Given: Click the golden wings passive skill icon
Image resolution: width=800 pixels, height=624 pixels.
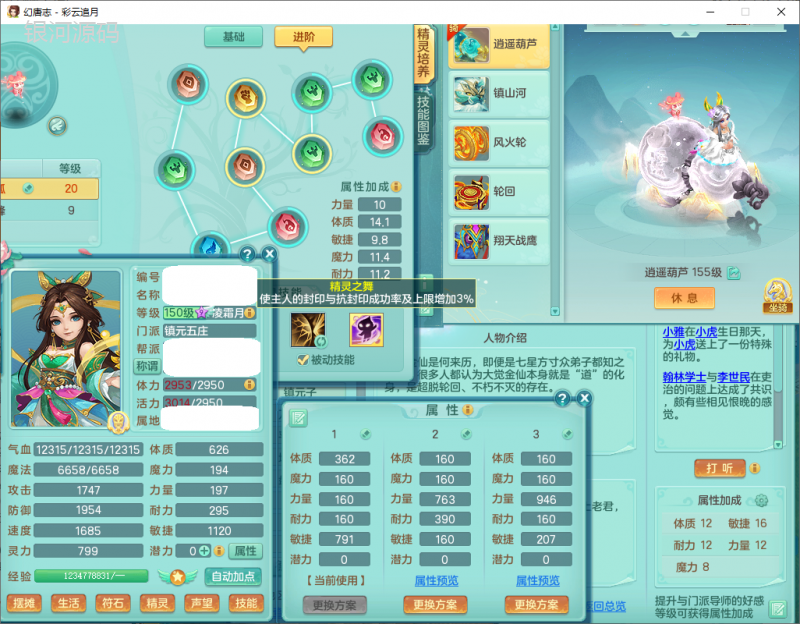Looking at the screenshot, I should pos(307,329).
